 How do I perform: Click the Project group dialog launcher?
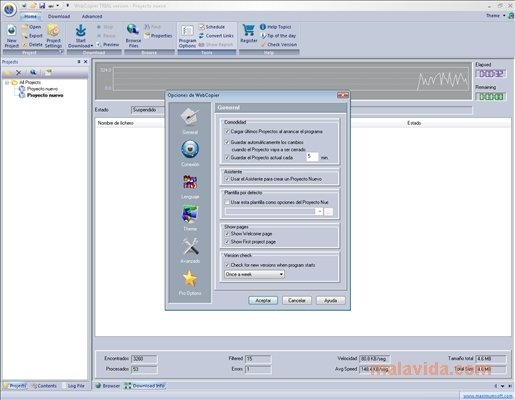pyautogui.click(x=61, y=52)
